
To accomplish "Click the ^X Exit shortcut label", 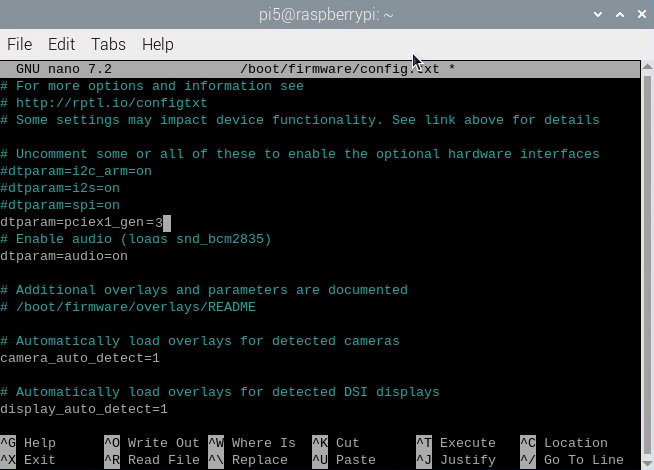I will click(28, 460).
